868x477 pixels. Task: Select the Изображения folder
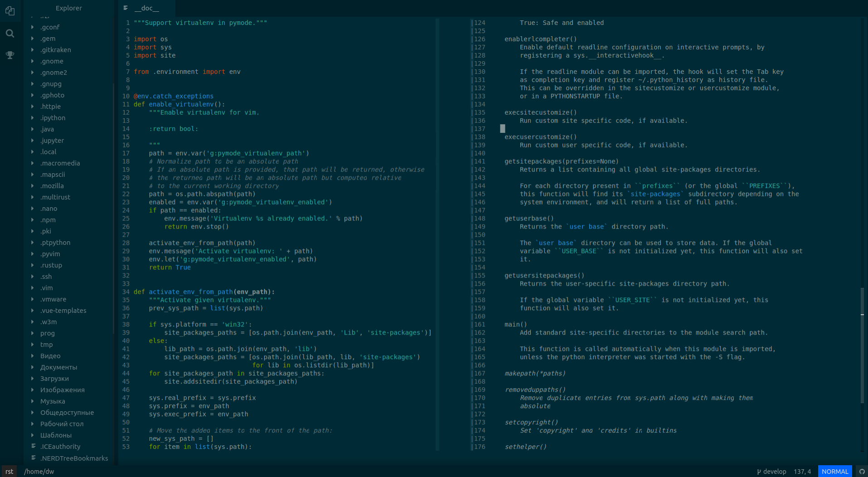(62, 390)
